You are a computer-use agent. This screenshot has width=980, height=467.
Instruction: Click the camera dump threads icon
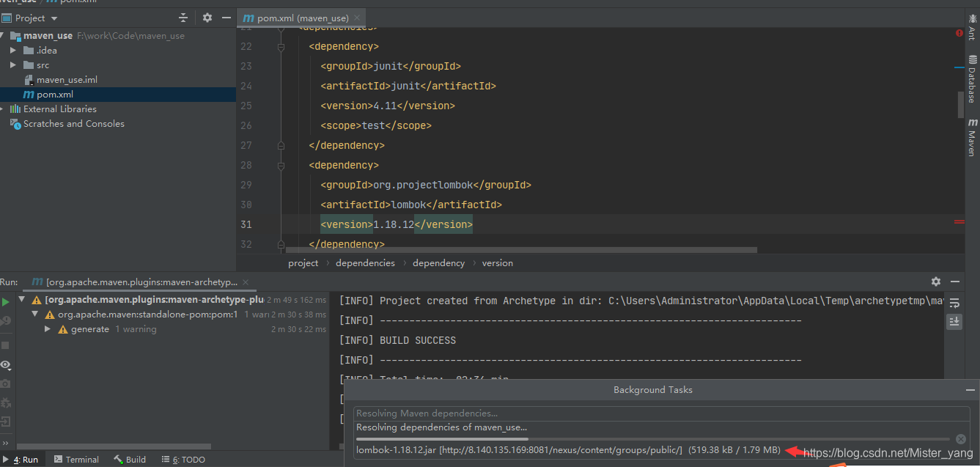click(5, 383)
